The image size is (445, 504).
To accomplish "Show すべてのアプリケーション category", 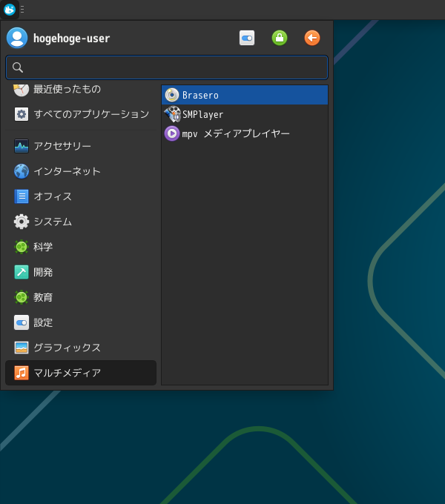I will [81, 114].
